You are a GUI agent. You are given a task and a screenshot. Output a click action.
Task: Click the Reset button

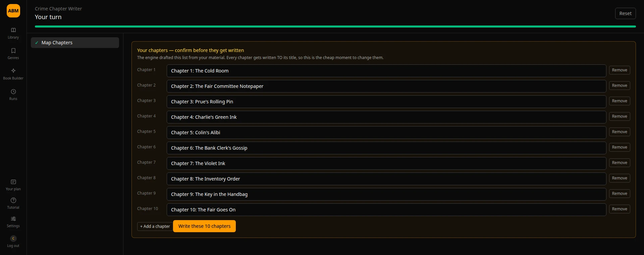[x=625, y=13]
